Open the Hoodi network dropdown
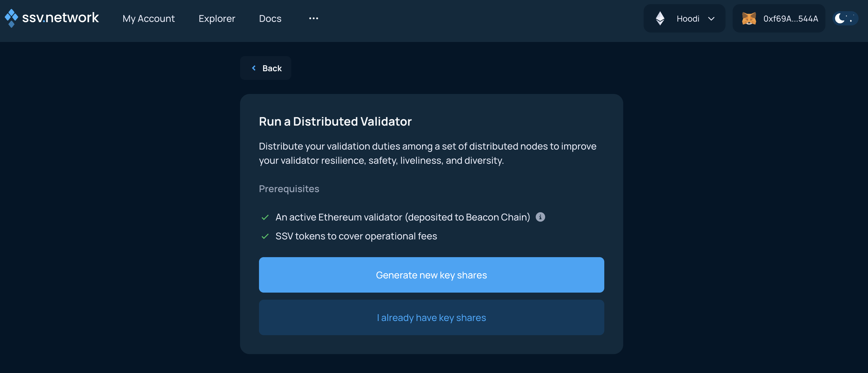This screenshot has height=373, width=868. pyautogui.click(x=712, y=19)
